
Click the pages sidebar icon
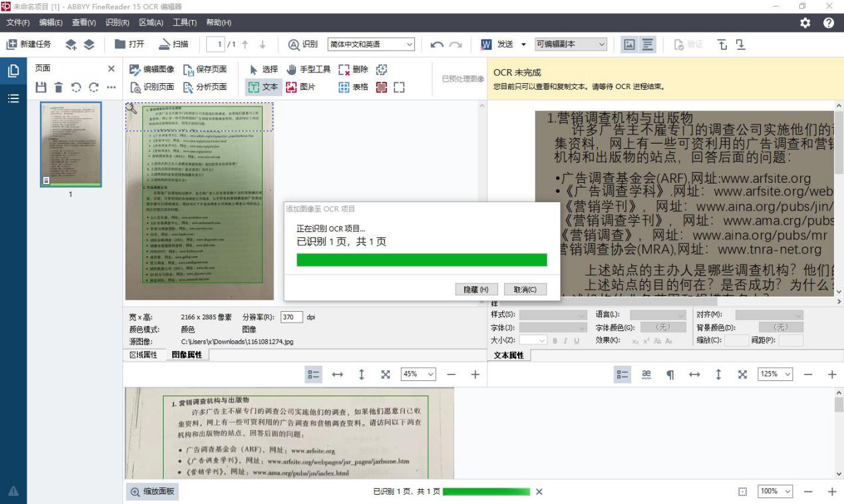pos(13,72)
